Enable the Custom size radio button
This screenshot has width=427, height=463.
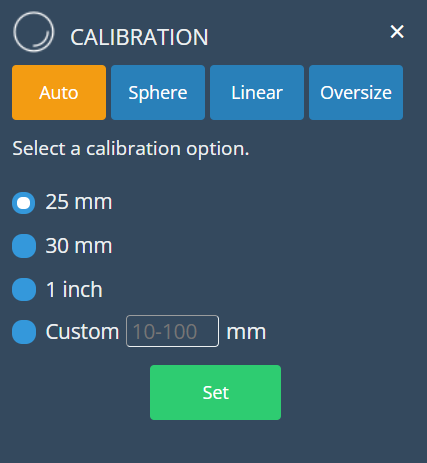coord(24,332)
